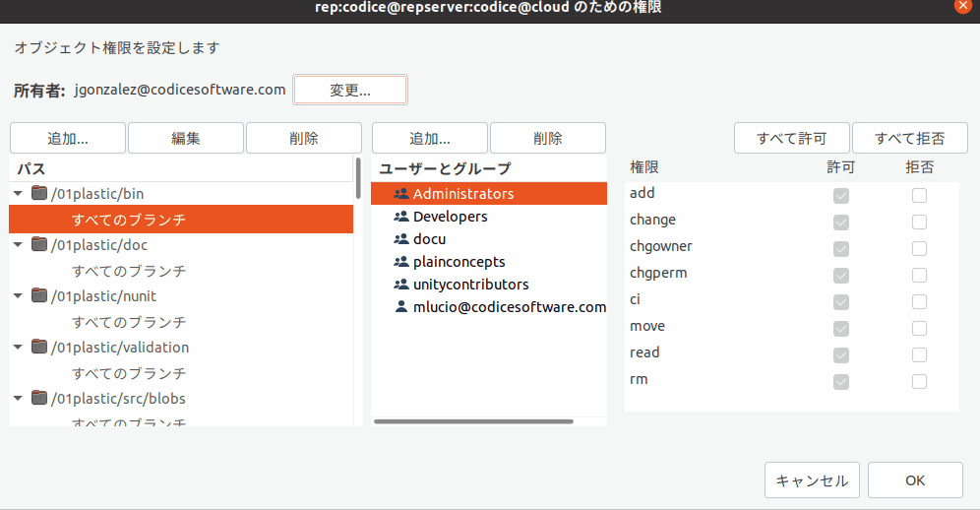Check the deny checkbox for read
980x510 pixels.
pos(919,355)
